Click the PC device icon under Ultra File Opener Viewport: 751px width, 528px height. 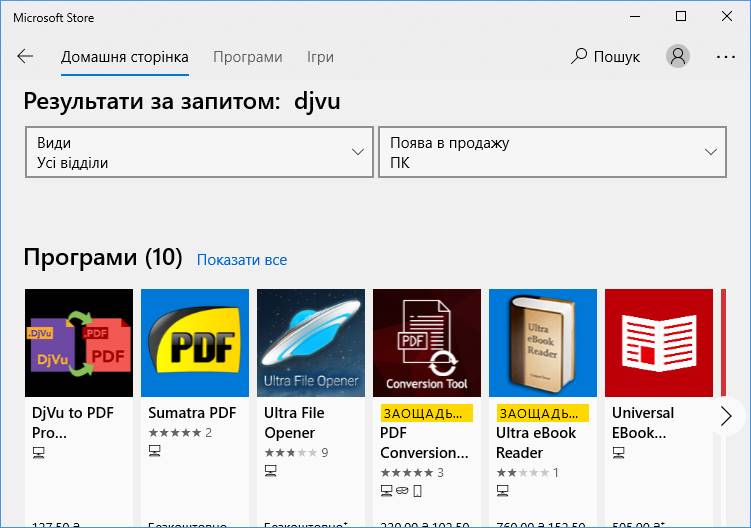point(271,471)
